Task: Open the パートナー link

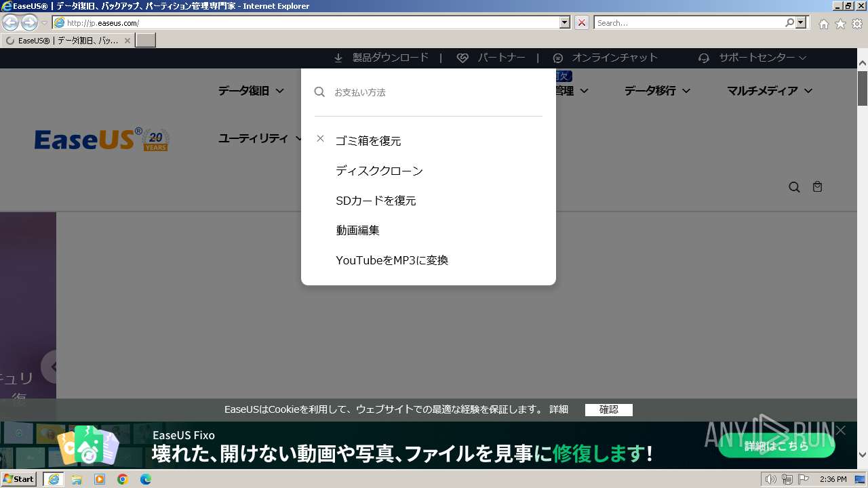Action: [x=501, y=58]
